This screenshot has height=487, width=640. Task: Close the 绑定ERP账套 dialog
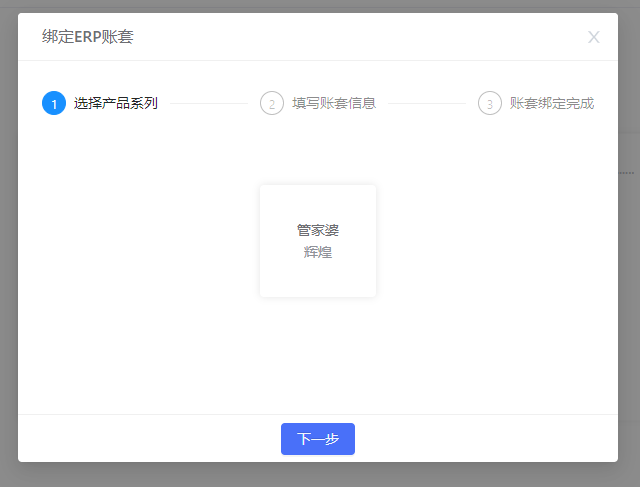pos(593,37)
